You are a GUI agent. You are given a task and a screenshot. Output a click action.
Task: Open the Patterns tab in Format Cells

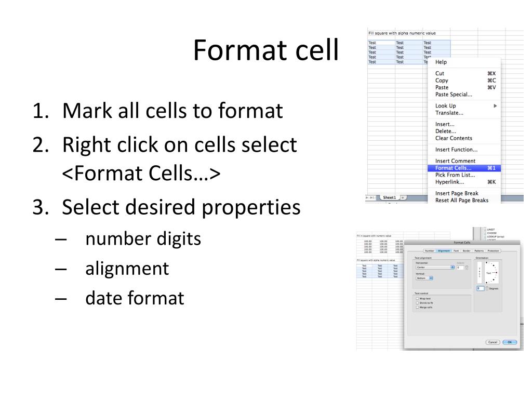pos(479,251)
